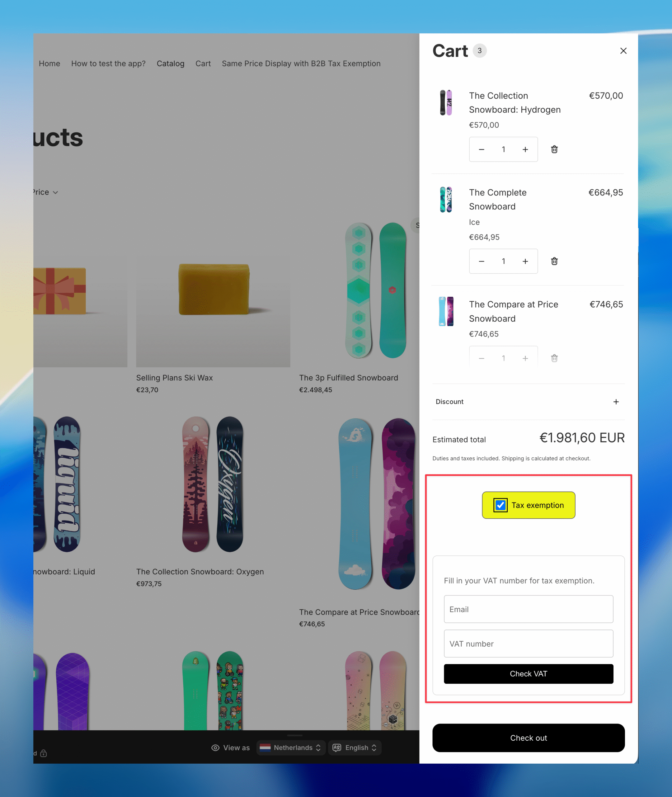Increase Hydrogen snowboard quantity with plus

[x=525, y=149]
